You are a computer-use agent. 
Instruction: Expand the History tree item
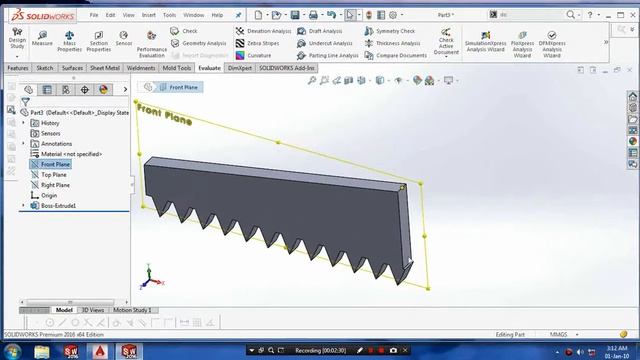[23, 123]
